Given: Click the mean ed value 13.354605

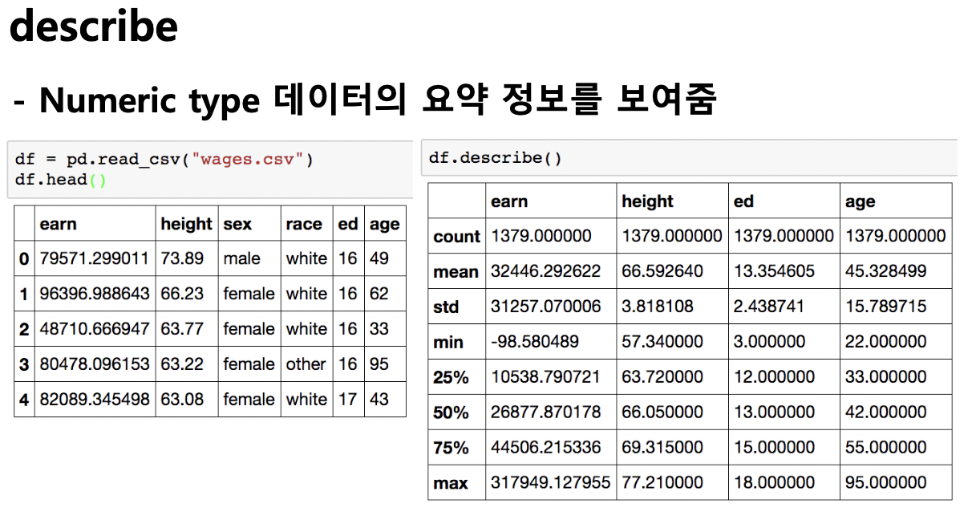Looking at the screenshot, I should (x=775, y=271).
